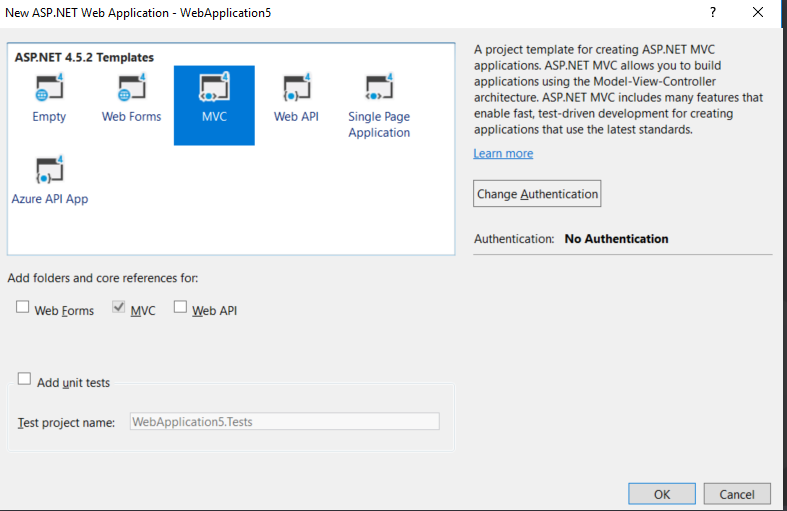Confirm the dialog with OK

coord(662,494)
